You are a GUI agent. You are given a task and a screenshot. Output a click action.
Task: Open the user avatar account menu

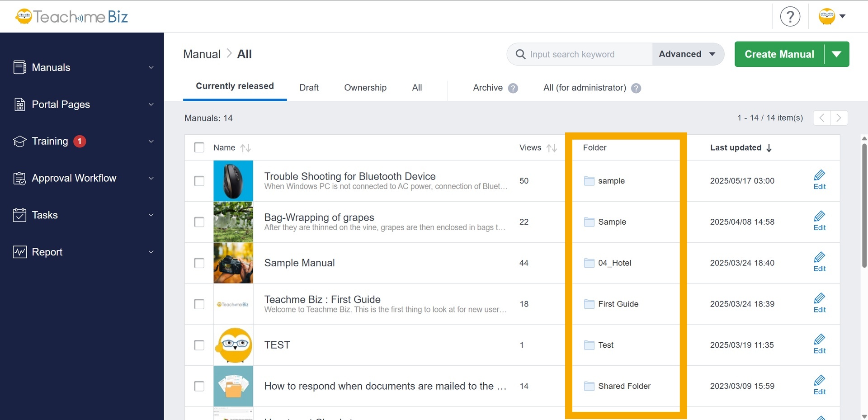(x=831, y=17)
